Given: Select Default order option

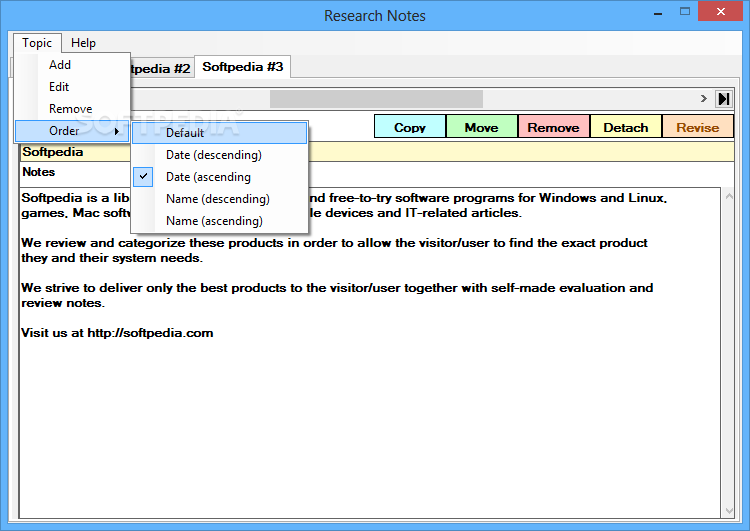Looking at the screenshot, I should click(220, 133).
